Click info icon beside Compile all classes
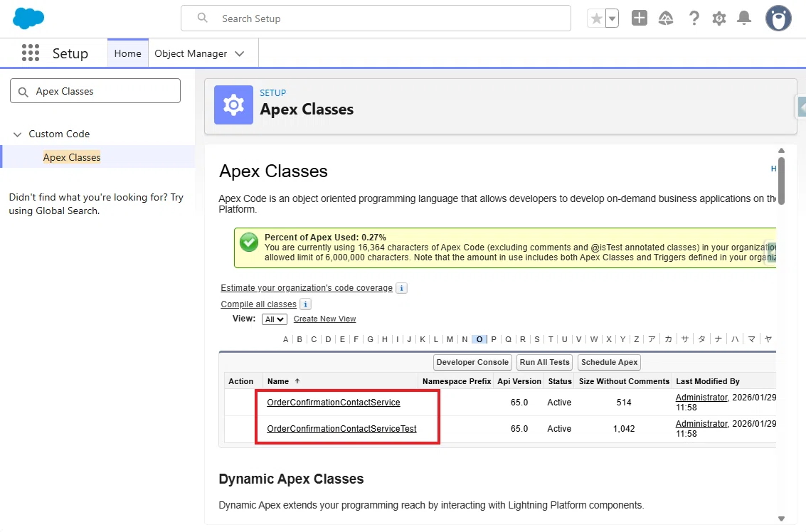The width and height of the screenshot is (806, 532). [305, 304]
